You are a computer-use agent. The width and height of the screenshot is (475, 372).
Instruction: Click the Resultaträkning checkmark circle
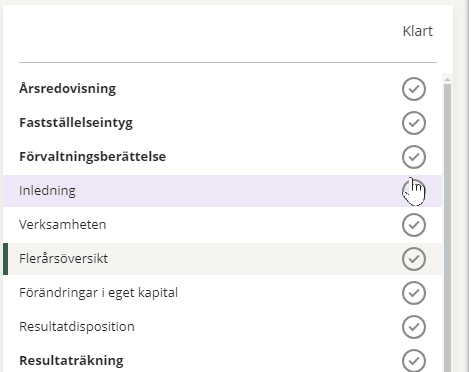pos(414,361)
